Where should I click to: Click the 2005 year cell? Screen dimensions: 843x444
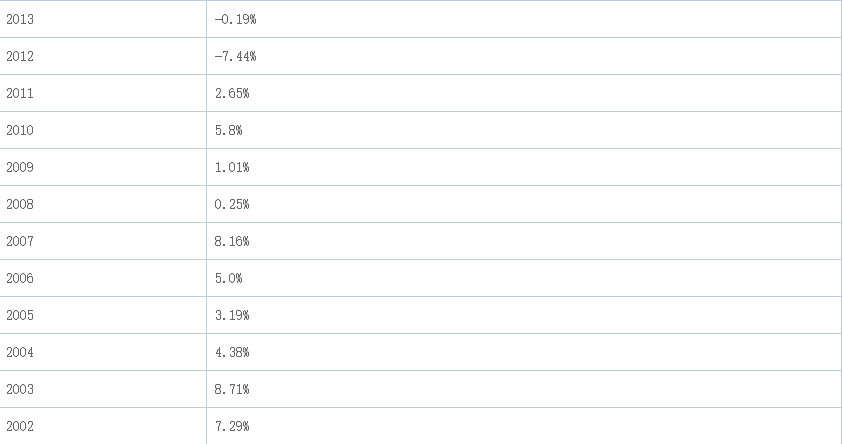coord(20,315)
